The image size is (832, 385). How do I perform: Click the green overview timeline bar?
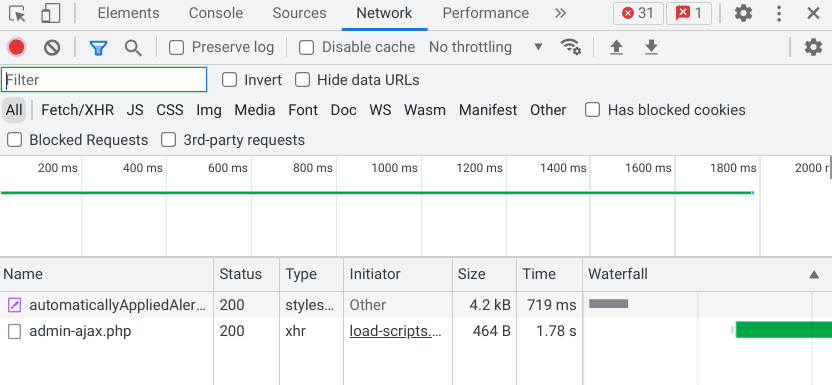pos(377,192)
